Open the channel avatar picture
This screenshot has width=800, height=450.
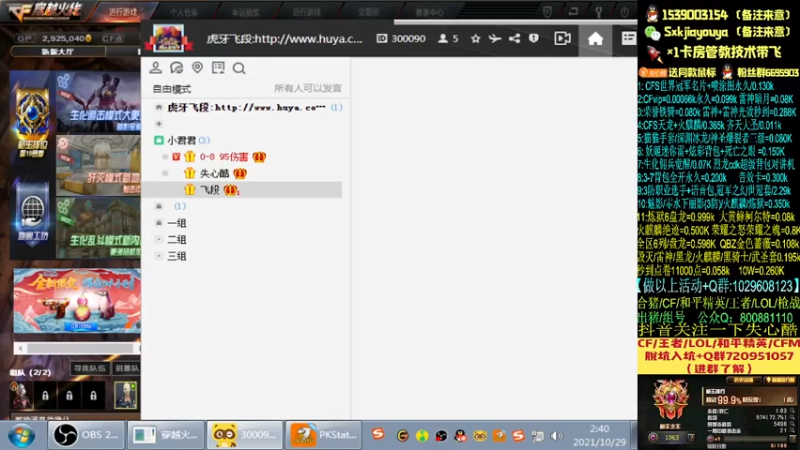click(x=168, y=38)
